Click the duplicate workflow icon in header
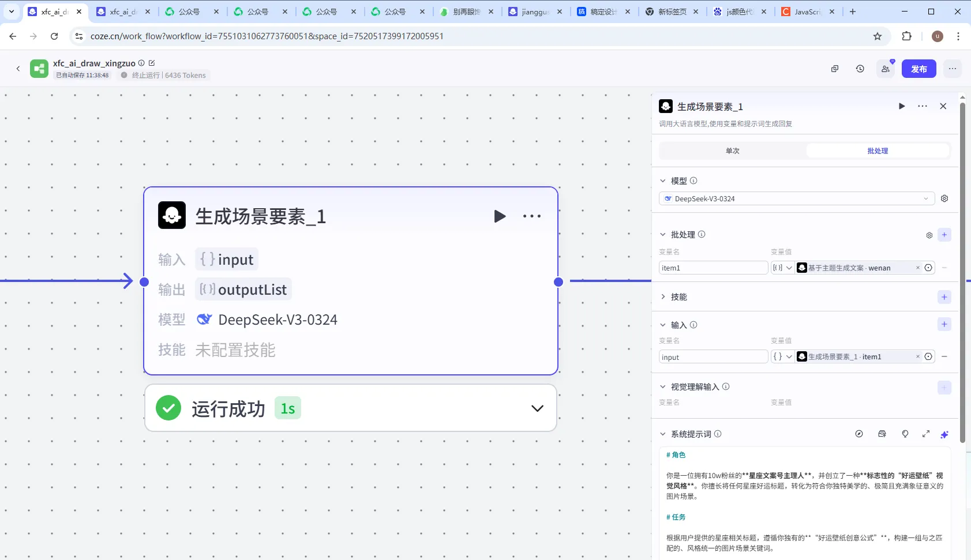 [834, 69]
